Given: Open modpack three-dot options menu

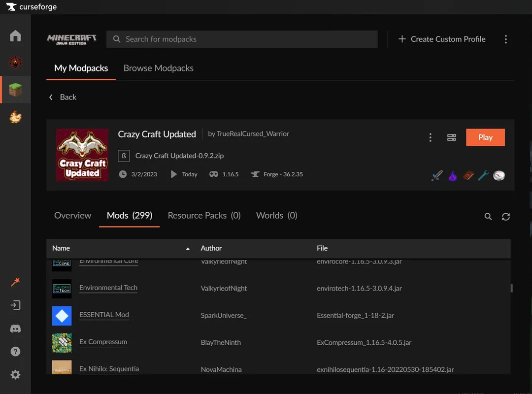Looking at the screenshot, I should (430, 137).
